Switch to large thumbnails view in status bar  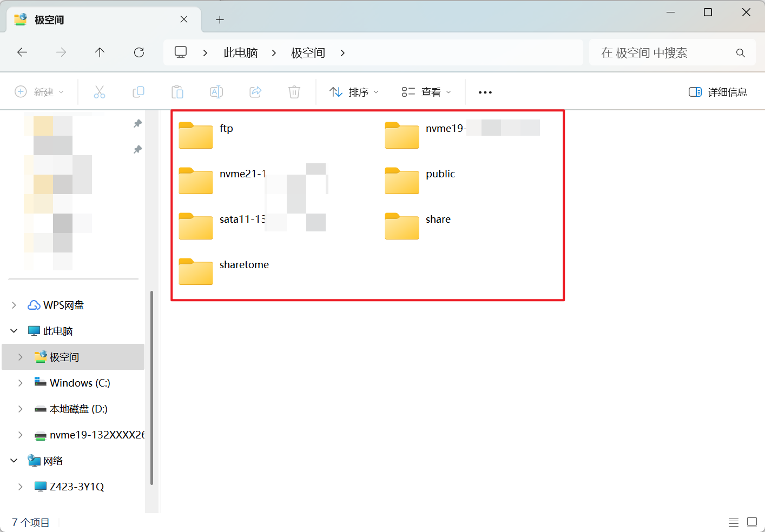point(752,522)
